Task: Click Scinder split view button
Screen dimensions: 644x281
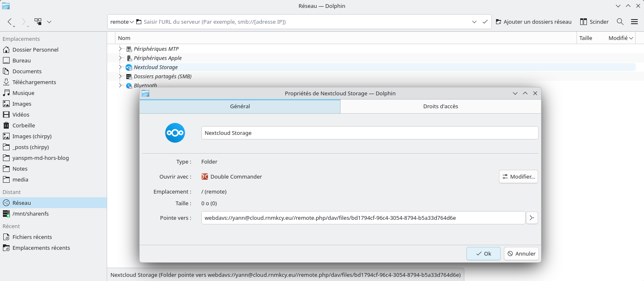Action: [x=594, y=22]
